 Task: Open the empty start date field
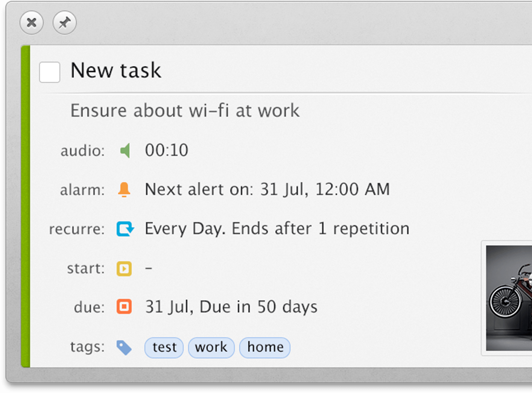tap(149, 268)
